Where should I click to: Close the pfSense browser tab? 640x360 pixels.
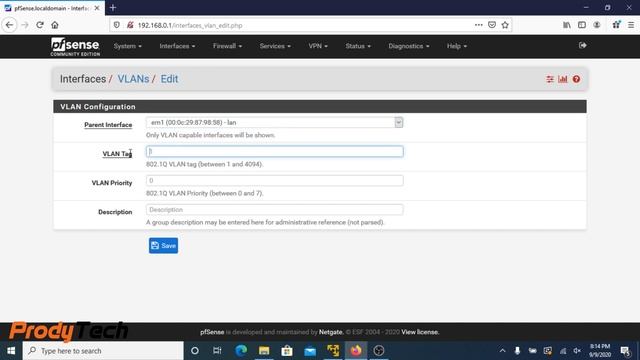[x=97, y=8]
